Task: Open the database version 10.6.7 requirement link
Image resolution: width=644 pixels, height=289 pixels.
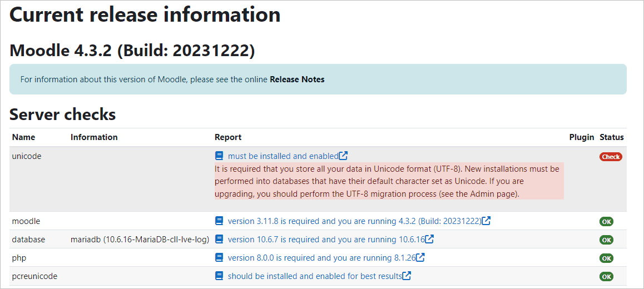Action: [x=326, y=240]
